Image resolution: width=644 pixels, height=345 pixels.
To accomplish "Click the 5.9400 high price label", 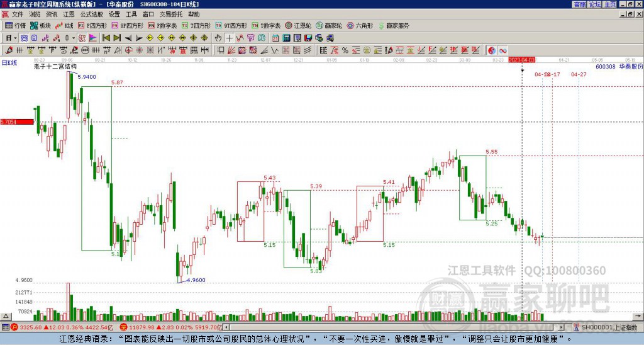I will coord(87,77).
